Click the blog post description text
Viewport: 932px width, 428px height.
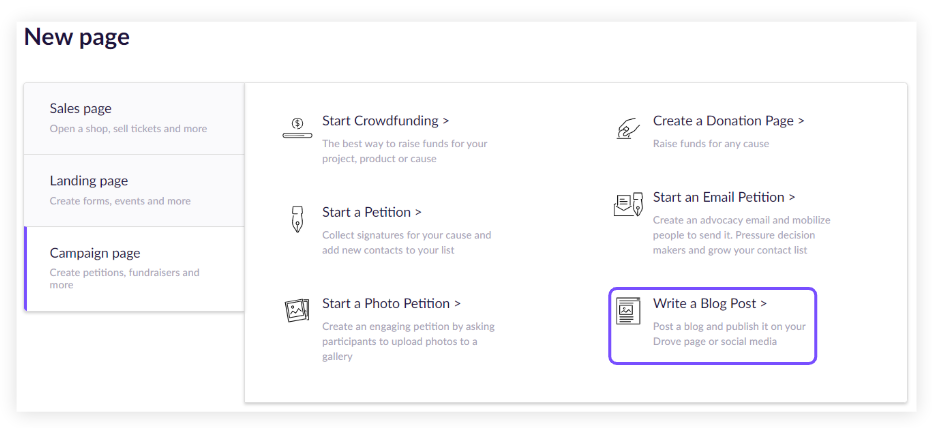click(x=728, y=334)
